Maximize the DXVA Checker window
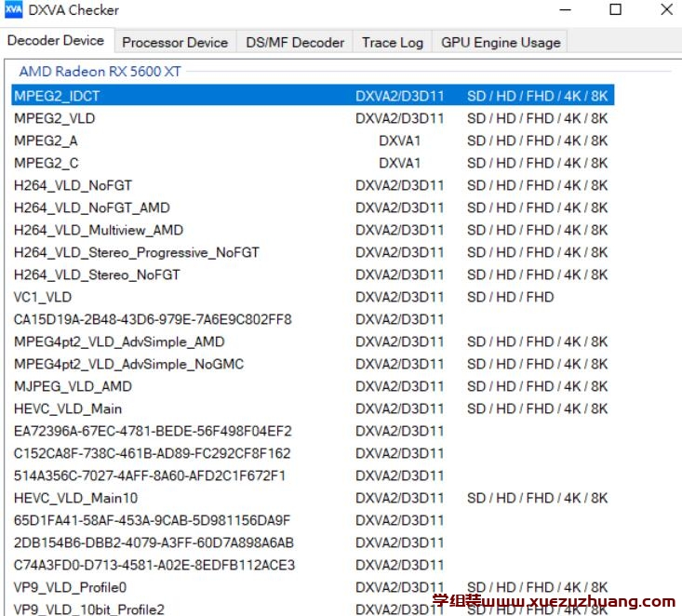The image size is (682, 616). click(615, 10)
